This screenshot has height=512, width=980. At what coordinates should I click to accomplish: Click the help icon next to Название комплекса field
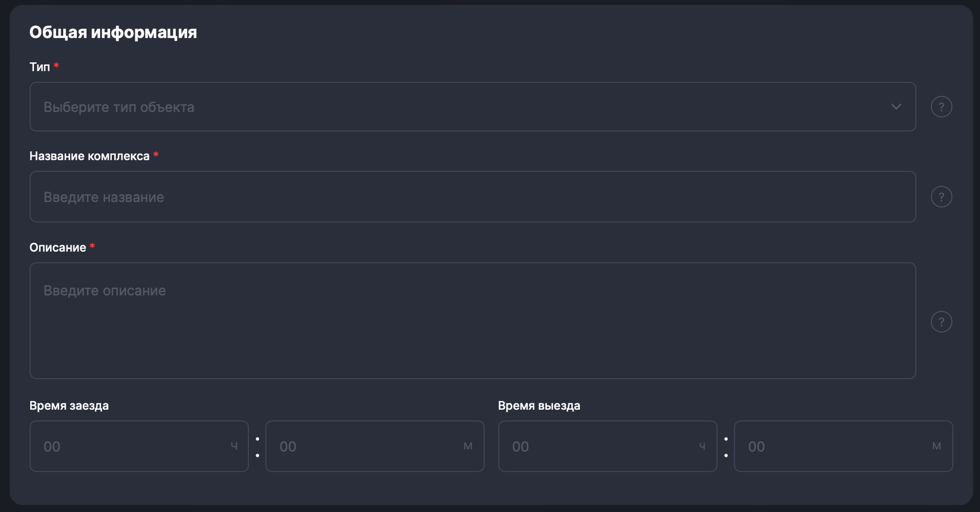tap(941, 197)
